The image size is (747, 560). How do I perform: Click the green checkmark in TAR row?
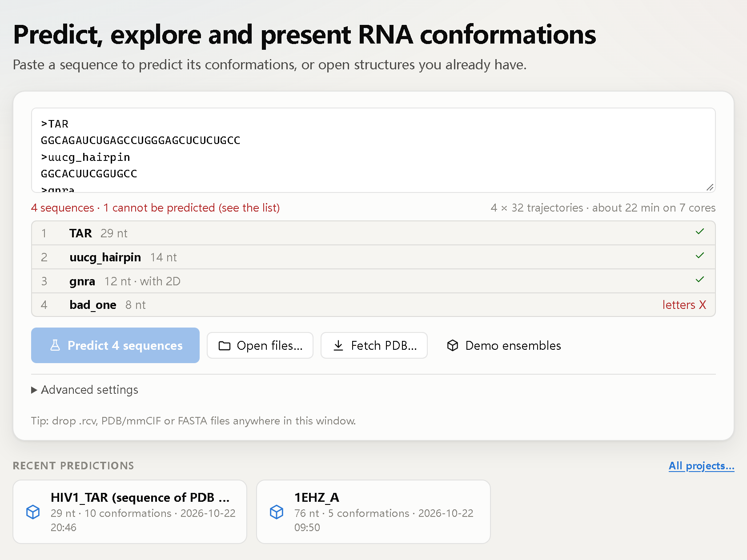(700, 232)
